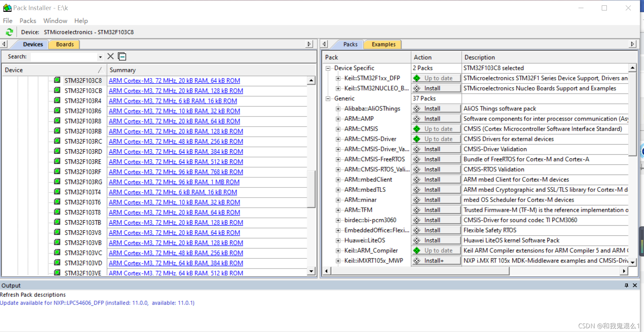Install the ARM::mbedTLS pack
Viewport: 644px width, 332px height.
point(436,189)
